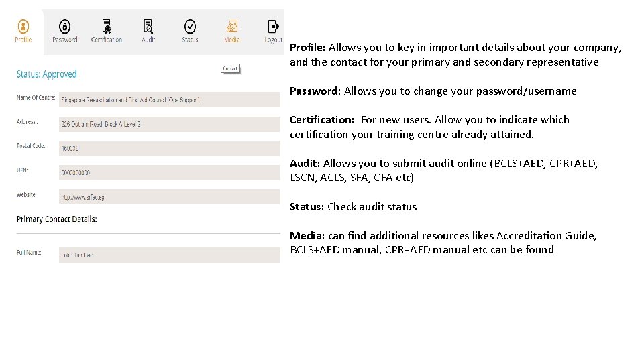Select the bold 'Audit:' description heading

pos(305,164)
